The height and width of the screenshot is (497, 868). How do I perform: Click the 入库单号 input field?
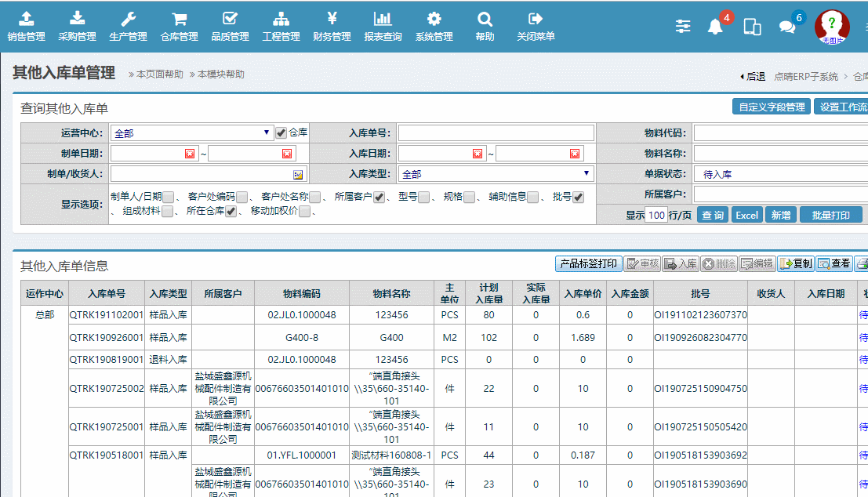pyautogui.click(x=496, y=132)
